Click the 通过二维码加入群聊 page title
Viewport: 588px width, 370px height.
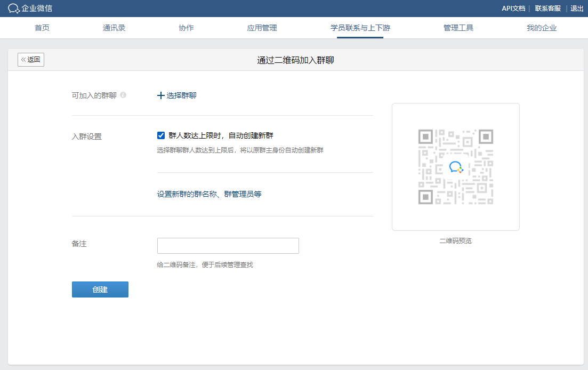pos(295,60)
